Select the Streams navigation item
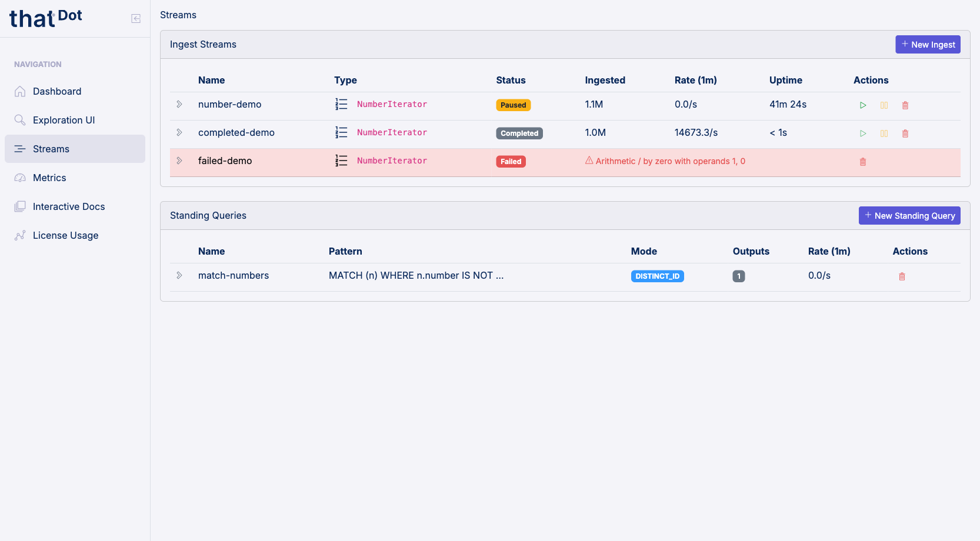 [x=75, y=149]
